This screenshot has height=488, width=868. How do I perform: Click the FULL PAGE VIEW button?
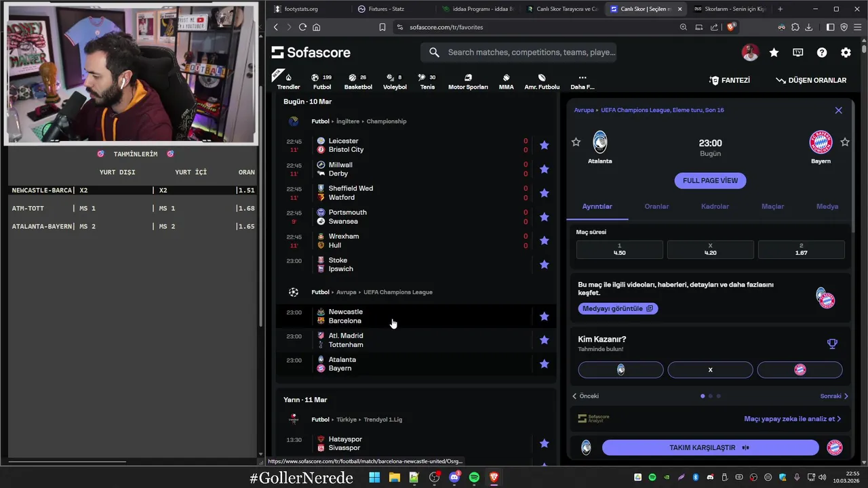coord(710,180)
